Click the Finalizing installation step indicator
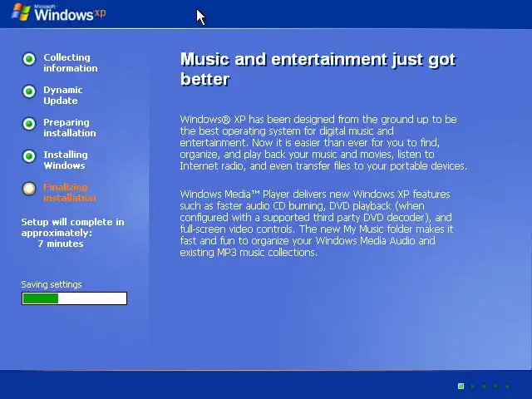532x399 pixels. point(29,189)
